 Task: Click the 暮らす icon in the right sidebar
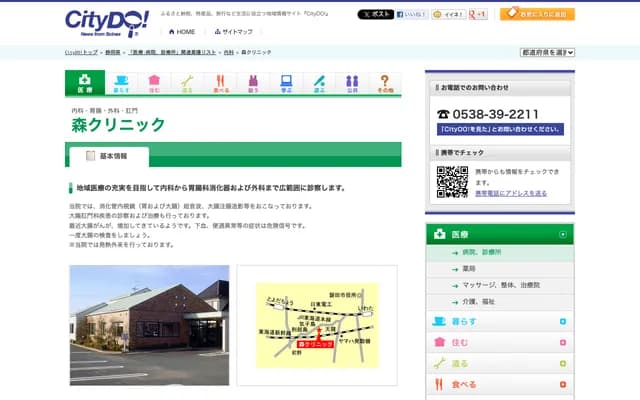(x=439, y=321)
